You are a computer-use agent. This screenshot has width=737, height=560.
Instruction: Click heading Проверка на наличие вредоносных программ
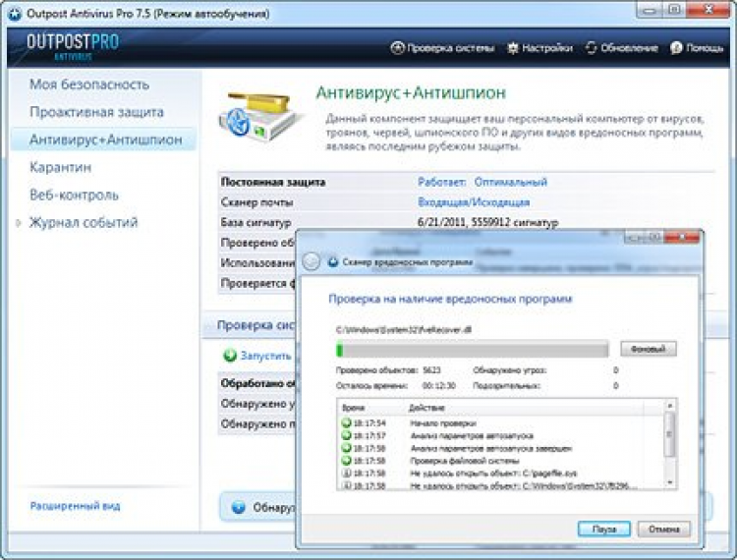pyautogui.click(x=450, y=299)
